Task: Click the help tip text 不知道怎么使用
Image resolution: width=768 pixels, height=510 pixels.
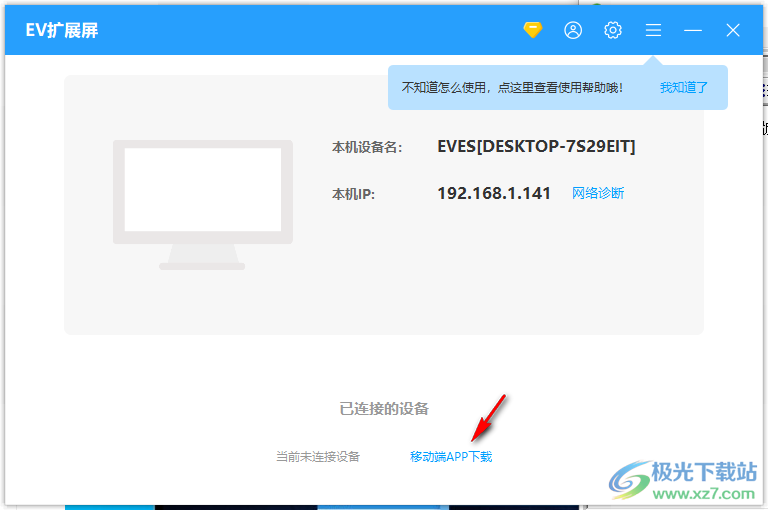Action: pyautogui.click(x=512, y=88)
